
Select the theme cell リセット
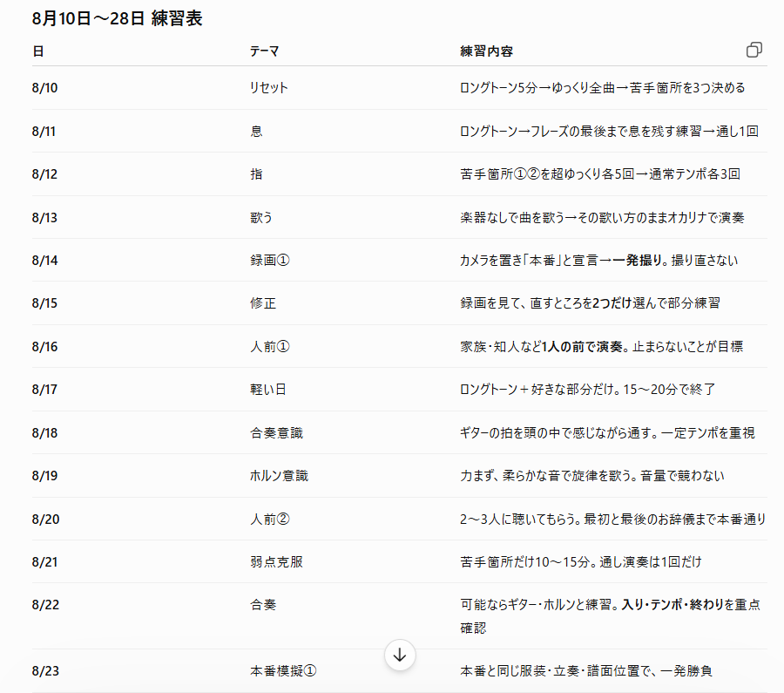point(269,88)
